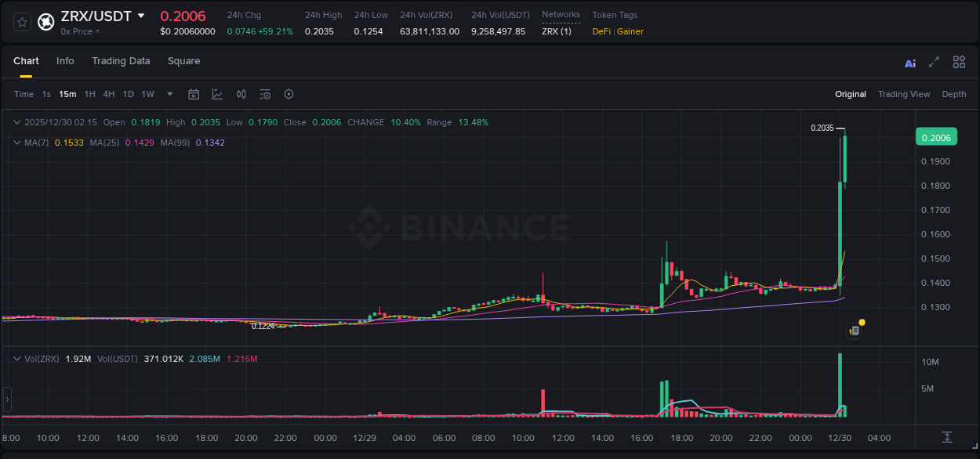Screen dimensions: 980x459
Task: Select the line chart style icon
Action: (217, 94)
